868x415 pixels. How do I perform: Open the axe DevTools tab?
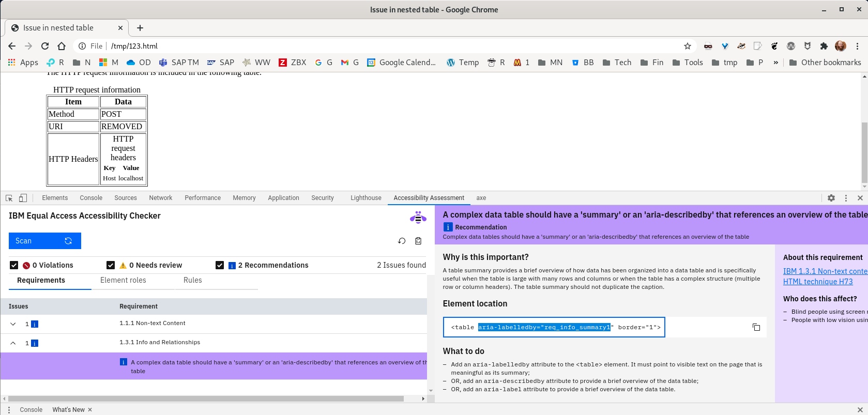click(x=481, y=198)
